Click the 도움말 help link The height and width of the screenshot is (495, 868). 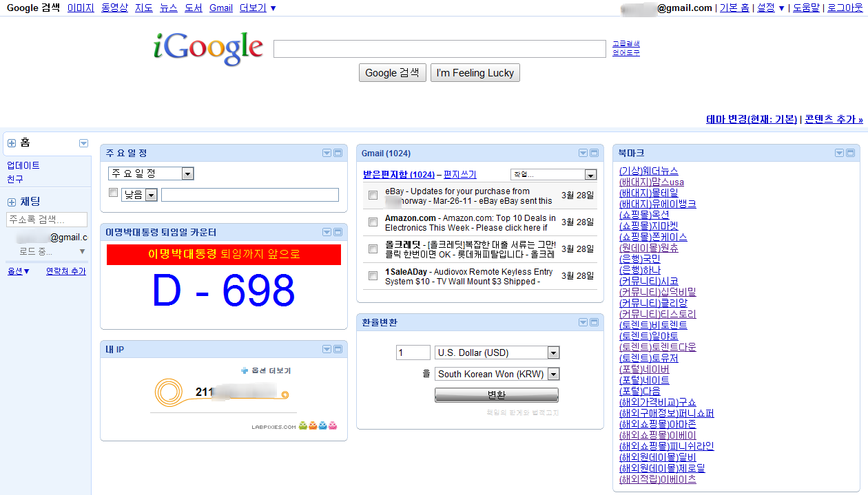click(806, 8)
